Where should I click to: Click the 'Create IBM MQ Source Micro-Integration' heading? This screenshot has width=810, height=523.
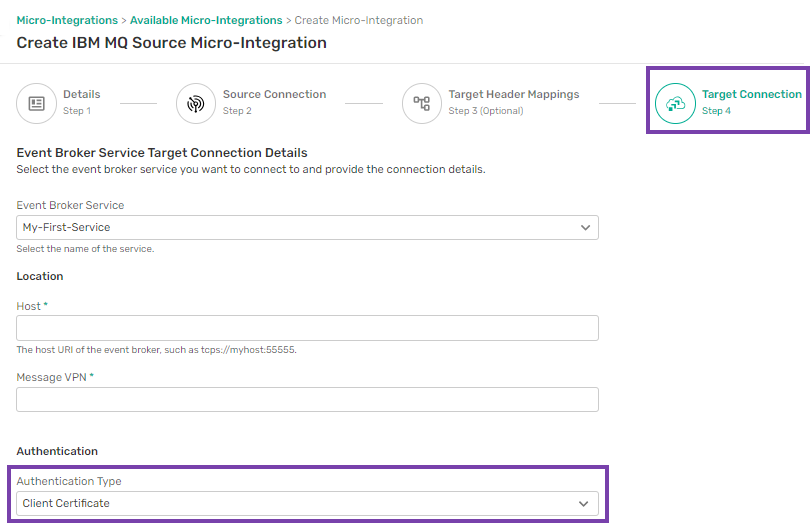click(172, 42)
